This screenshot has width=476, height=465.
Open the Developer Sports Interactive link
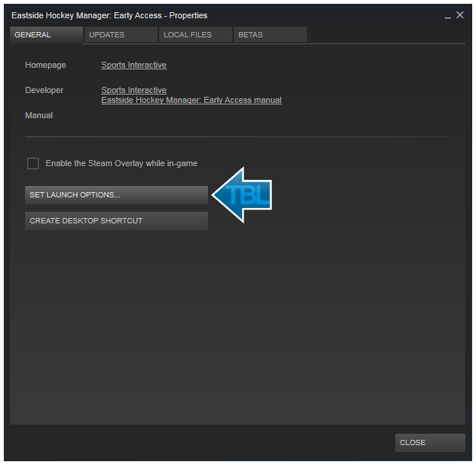pyautogui.click(x=134, y=90)
